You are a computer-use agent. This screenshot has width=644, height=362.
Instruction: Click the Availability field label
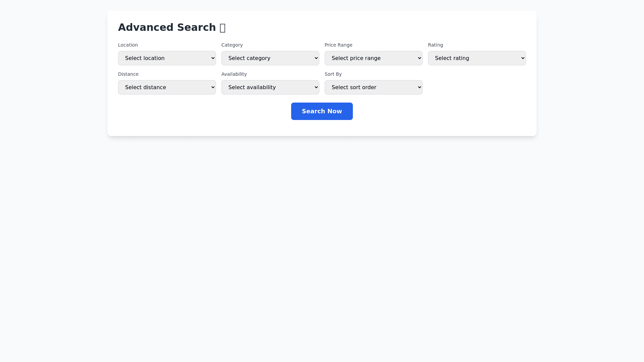pyautogui.click(x=234, y=74)
